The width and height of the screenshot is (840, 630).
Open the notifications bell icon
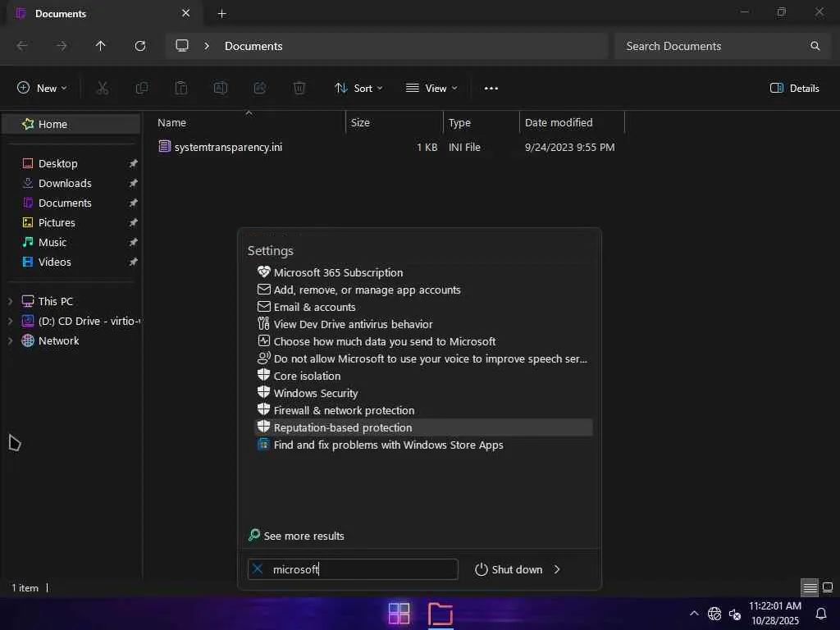click(820, 614)
